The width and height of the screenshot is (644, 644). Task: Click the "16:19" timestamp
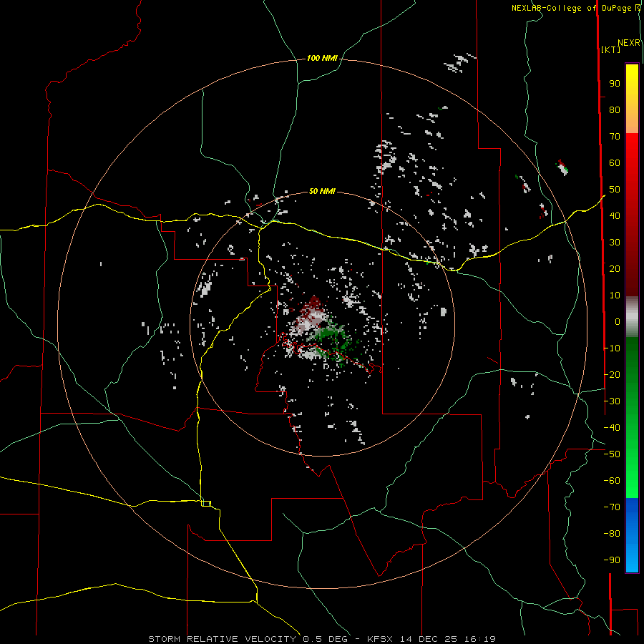tap(480, 639)
